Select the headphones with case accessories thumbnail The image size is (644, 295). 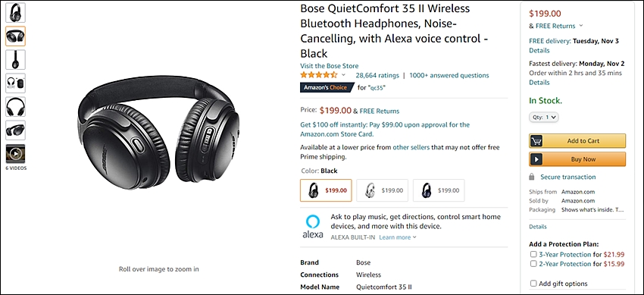pyautogui.click(x=15, y=83)
